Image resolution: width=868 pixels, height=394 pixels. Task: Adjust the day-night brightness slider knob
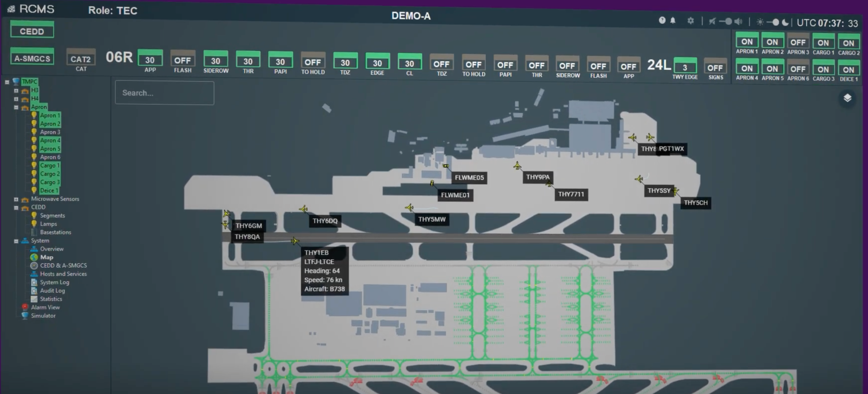[775, 22]
